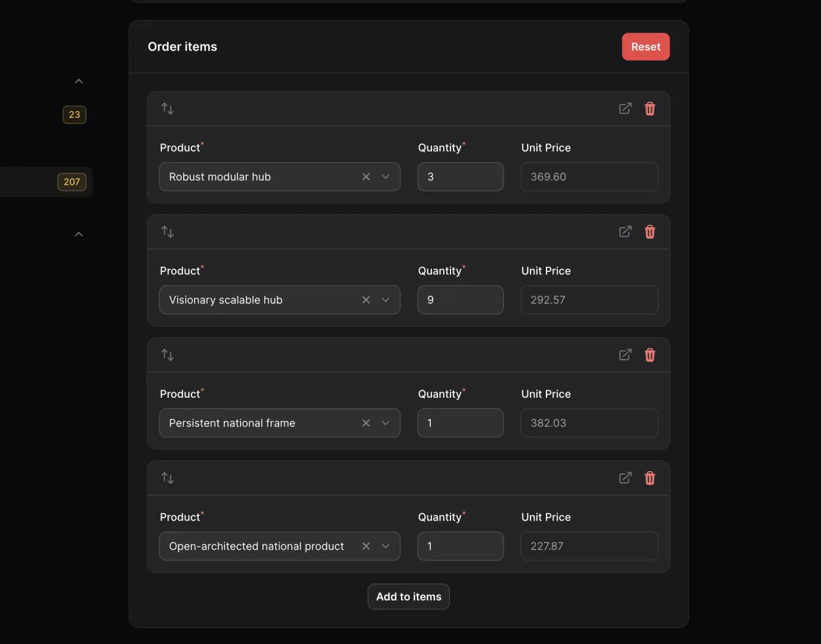
Task: Click the reorder arrows on the first item
Action: point(167,109)
